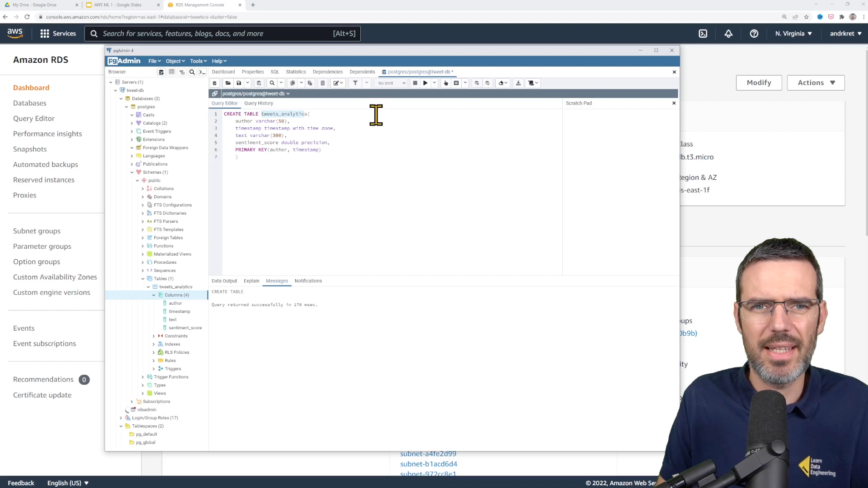Image resolution: width=868 pixels, height=488 pixels.
Task: Select the tweets_analytics table in the tree
Action: pyautogui.click(x=176, y=287)
